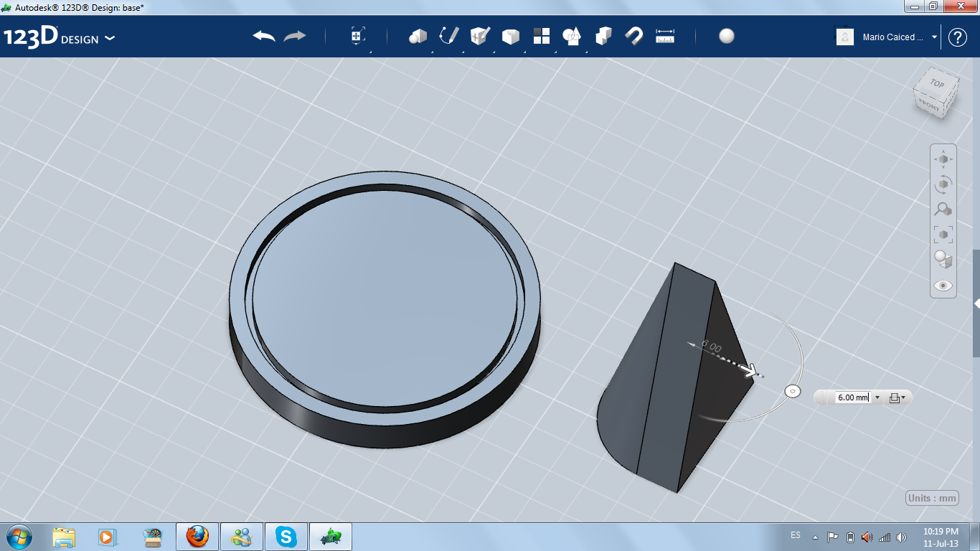The height and width of the screenshot is (551, 980).
Task: Click the FRONT face of view cube
Action: pos(928,105)
